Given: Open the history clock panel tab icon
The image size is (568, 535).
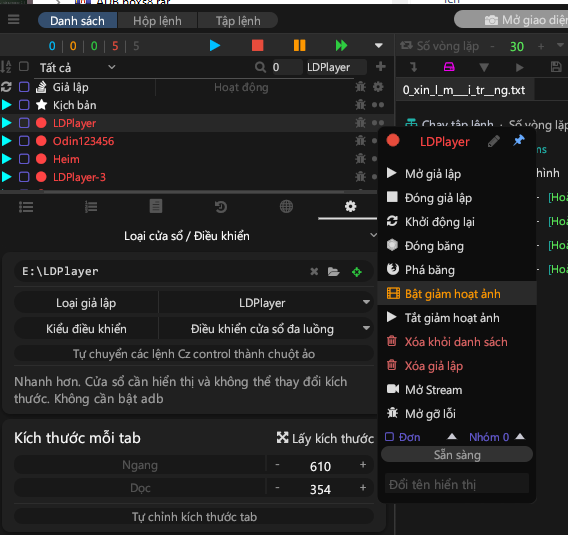Looking at the screenshot, I should [x=221, y=207].
